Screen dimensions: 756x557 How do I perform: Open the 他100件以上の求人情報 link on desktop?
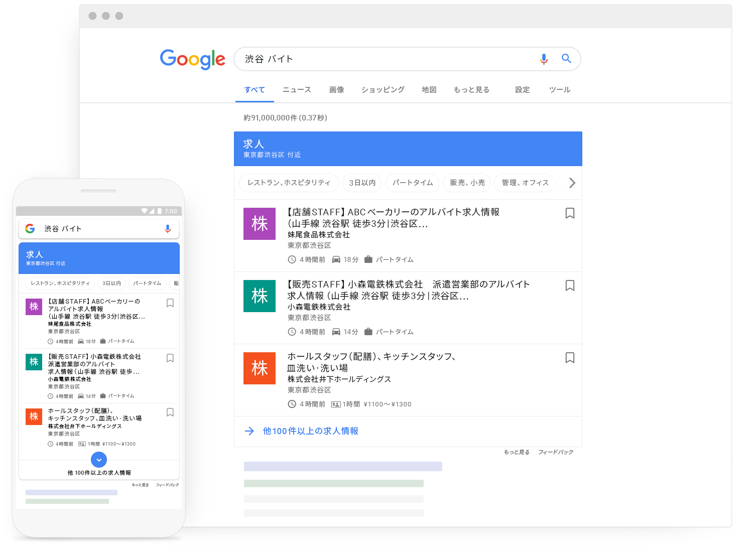pos(311,431)
